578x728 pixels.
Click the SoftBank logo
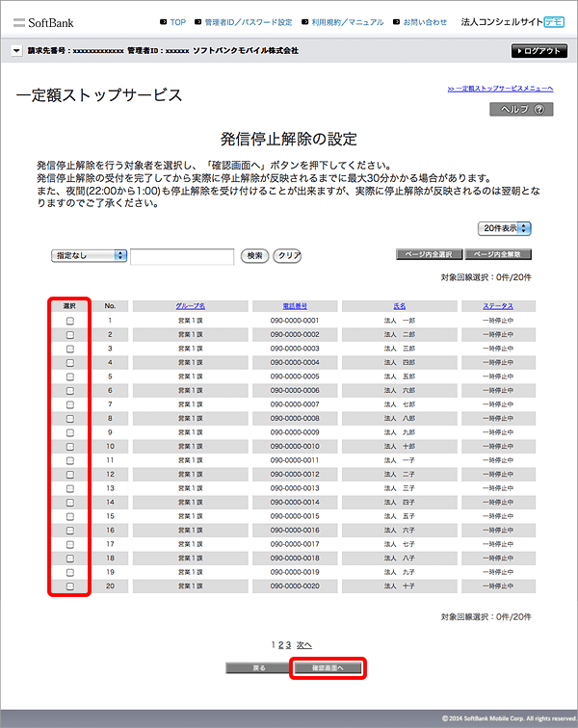(43, 23)
